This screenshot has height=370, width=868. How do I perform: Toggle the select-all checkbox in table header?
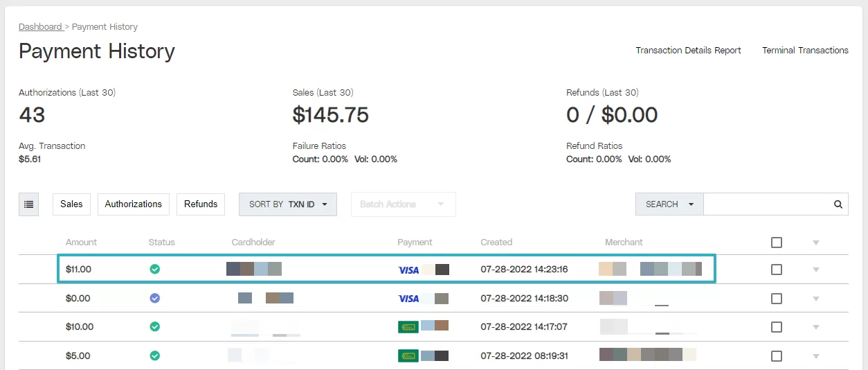[777, 243]
